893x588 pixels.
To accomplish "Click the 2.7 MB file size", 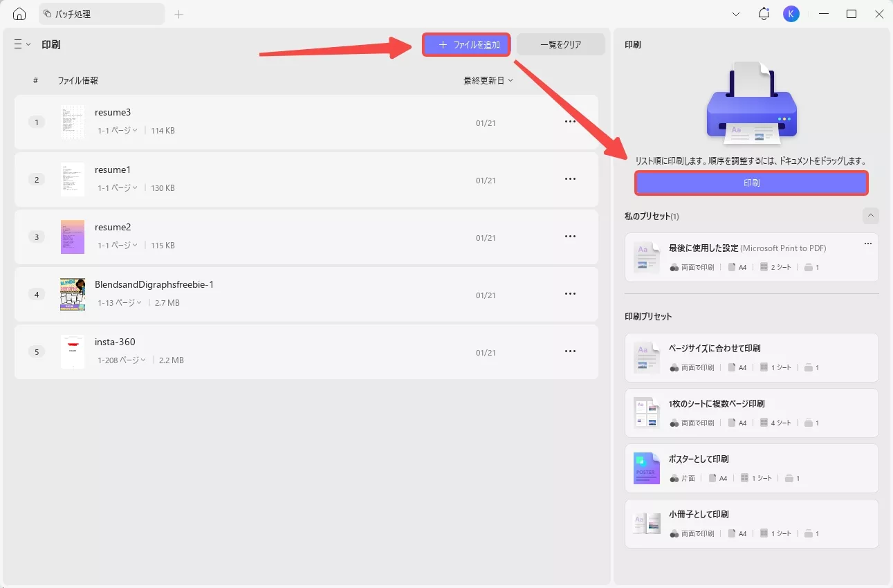I will [167, 303].
